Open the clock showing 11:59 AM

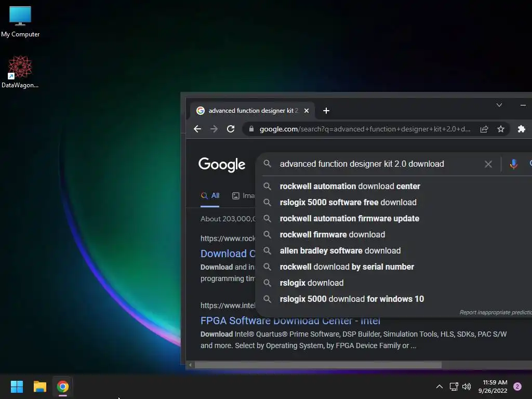pos(493,387)
